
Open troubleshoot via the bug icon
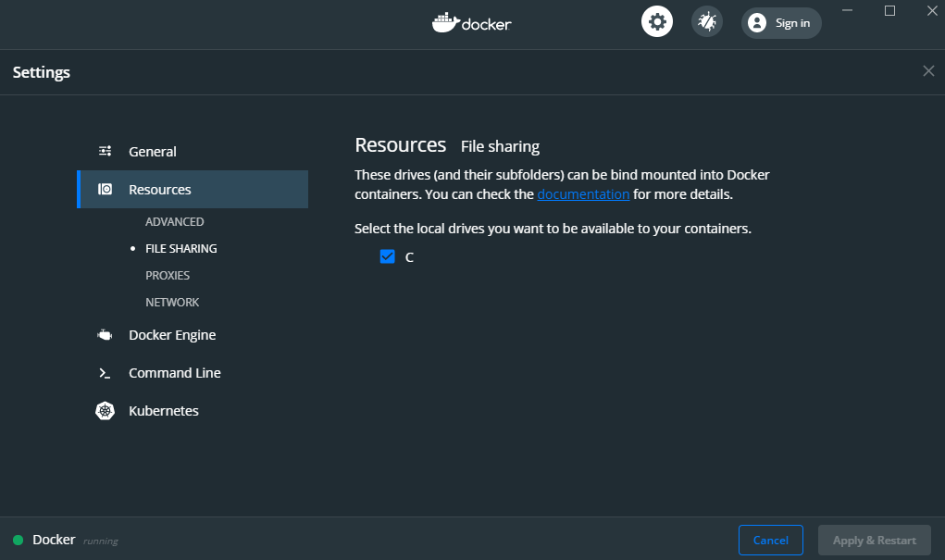707,22
